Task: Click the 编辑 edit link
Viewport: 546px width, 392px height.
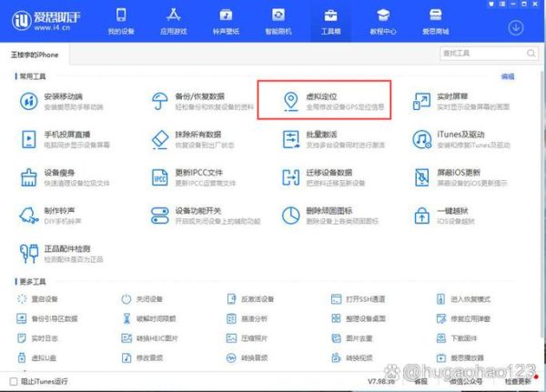Action: tap(508, 76)
